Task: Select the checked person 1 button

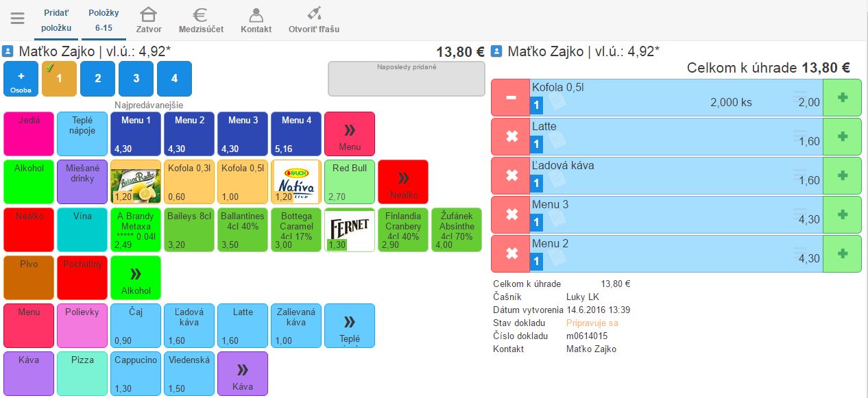Action: pos(59,79)
